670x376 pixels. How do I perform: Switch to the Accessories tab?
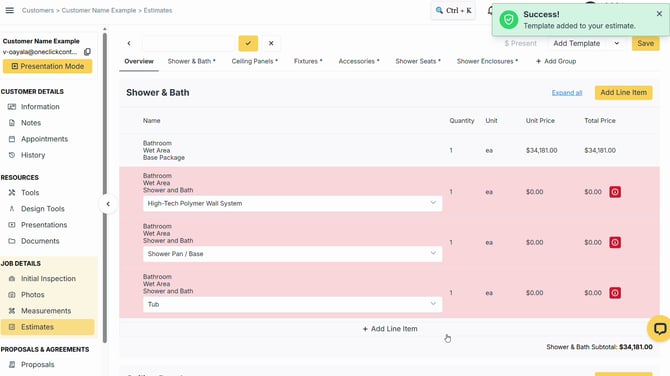tap(359, 62)
